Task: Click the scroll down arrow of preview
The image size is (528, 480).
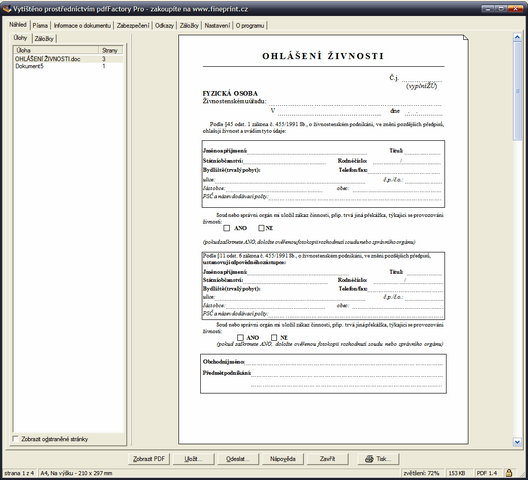Action: (517, 442)
